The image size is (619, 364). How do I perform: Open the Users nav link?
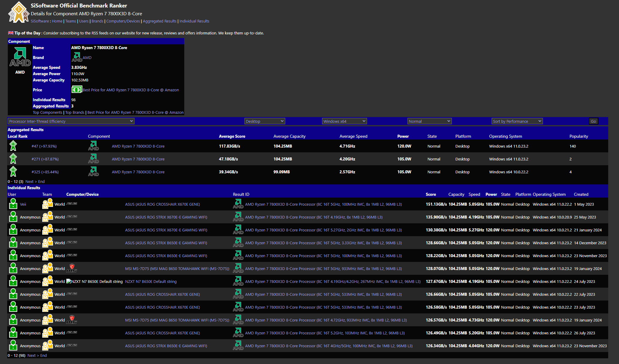point(84,21)
